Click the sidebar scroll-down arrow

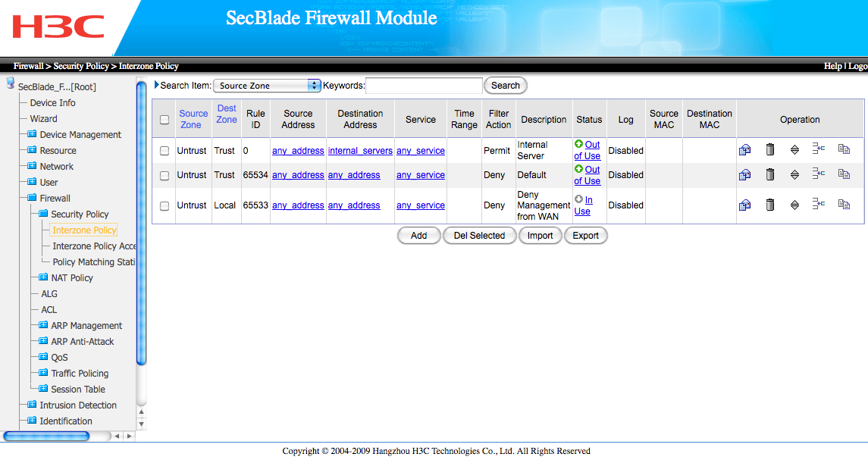coord(141,424)
